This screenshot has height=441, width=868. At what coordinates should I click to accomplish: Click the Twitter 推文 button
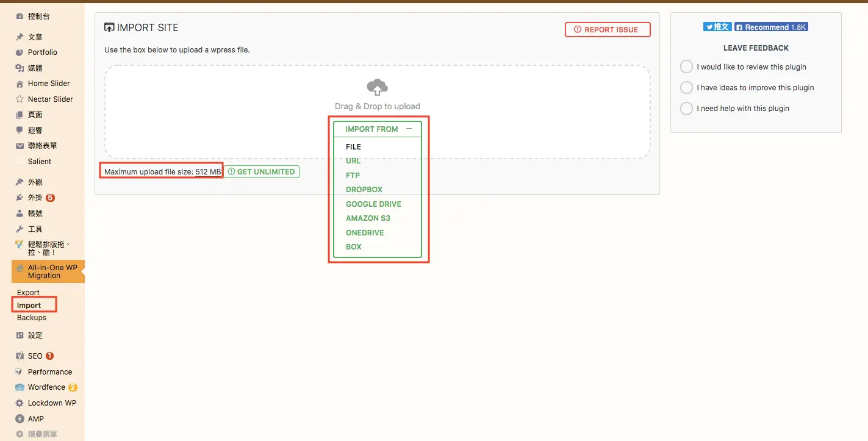[717, 27]
